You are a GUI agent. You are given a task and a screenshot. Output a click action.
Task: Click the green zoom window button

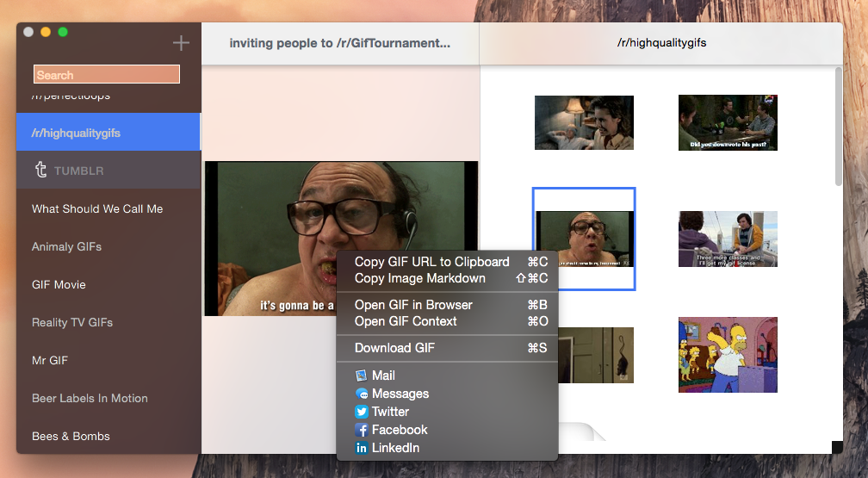tap(63, 32)
